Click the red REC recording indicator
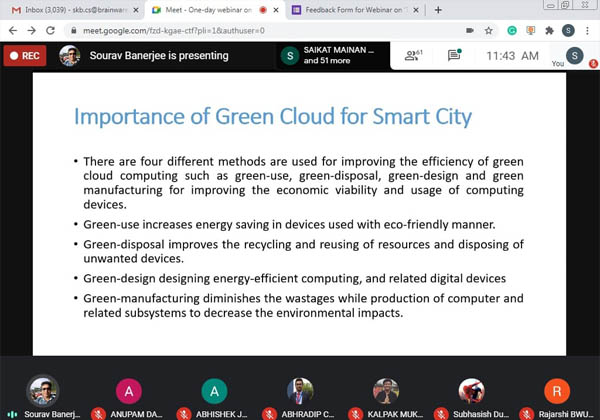This screenshot has width=600, height=420. [25, 56]
